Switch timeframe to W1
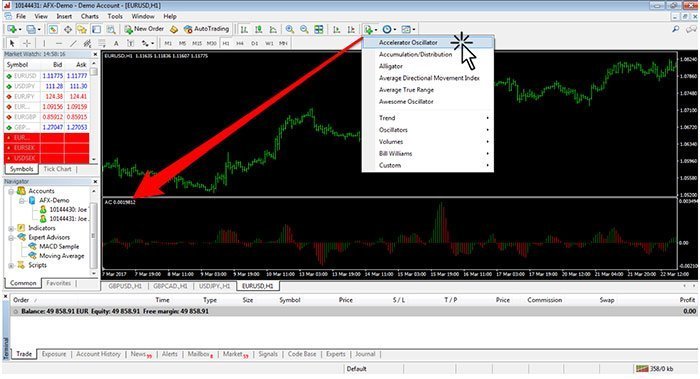 (x=269, y=43)
